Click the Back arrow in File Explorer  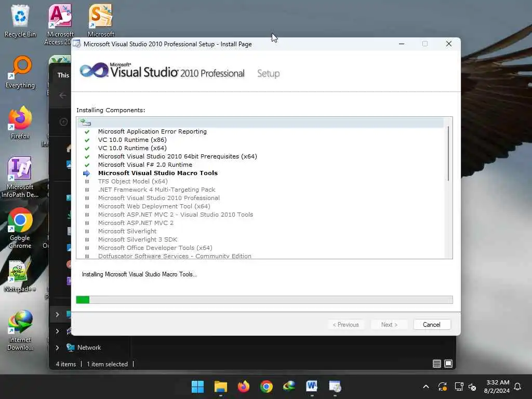63,96
